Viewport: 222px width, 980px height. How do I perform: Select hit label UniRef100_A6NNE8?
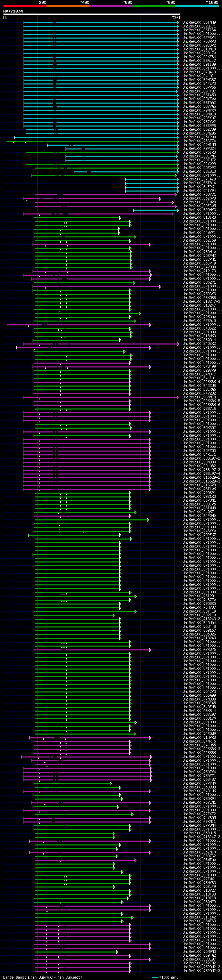click(199, 397)
